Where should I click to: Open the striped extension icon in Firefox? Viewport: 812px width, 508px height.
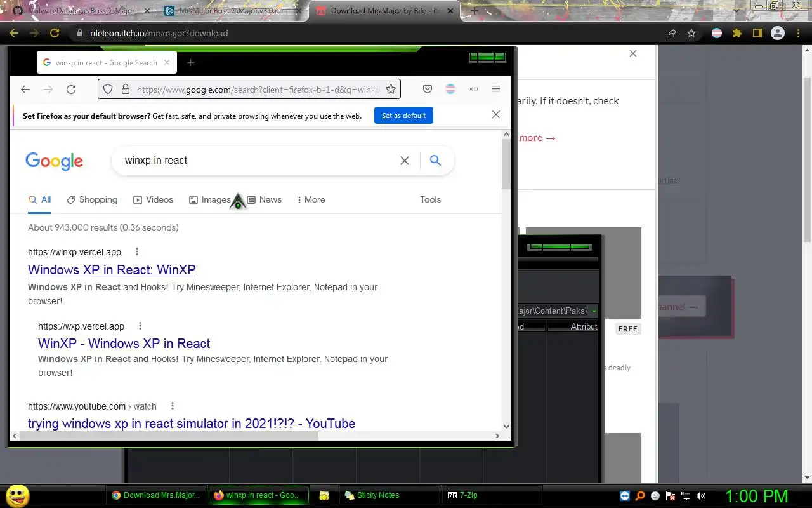(450, 90)
